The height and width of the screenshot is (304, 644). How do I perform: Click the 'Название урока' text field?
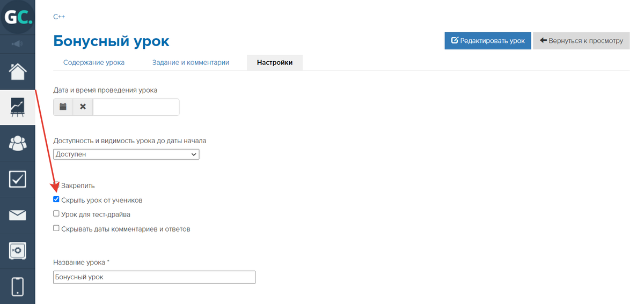tap(154, 277)
